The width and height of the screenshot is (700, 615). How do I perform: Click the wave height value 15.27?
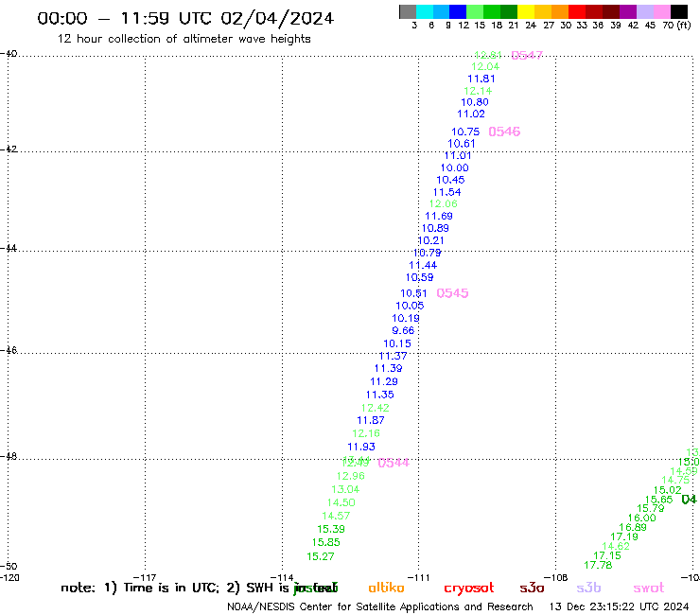321,556
